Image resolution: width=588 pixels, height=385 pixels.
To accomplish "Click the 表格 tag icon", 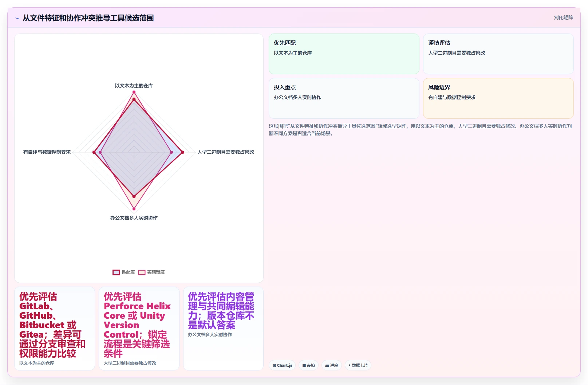I will pyautogui.click(x=304, y=365).
